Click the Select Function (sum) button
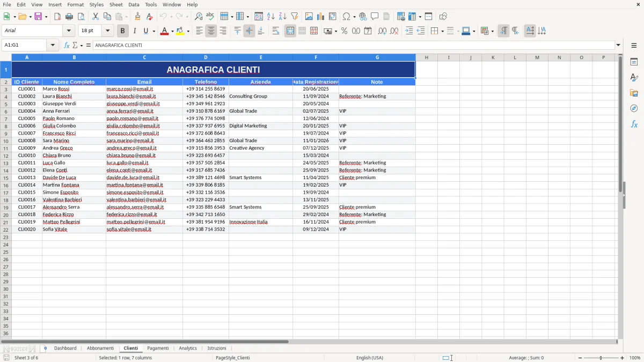The width and height of the screenshot is (644, 362). click(76, 45)
